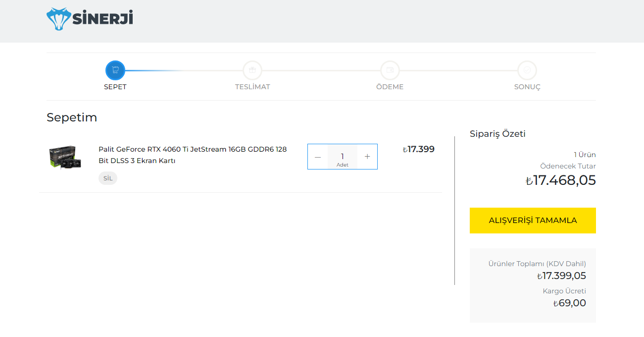Screen dimensions: 644x337
Task: Select the Ödenecek Tutar label
Action: (568, 166)
